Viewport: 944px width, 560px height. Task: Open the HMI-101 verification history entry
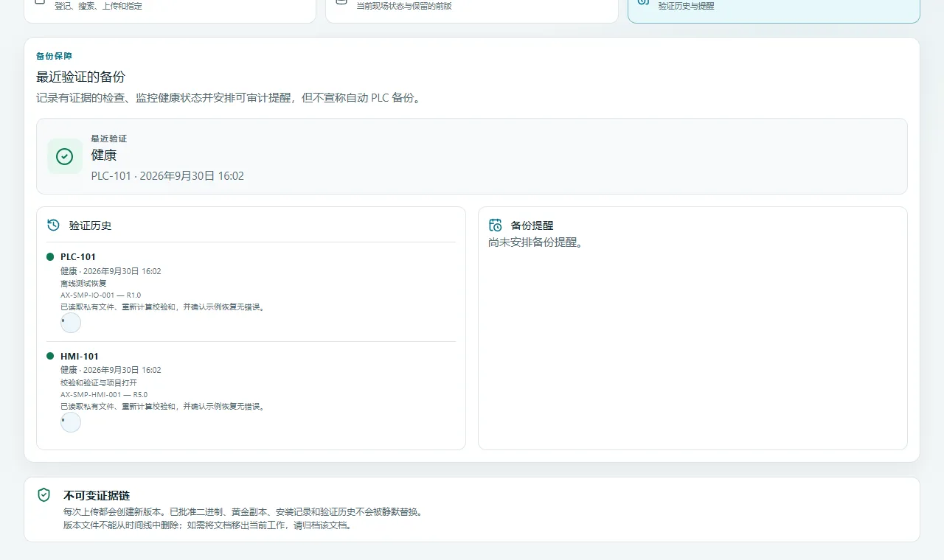[x=251, y=391]
